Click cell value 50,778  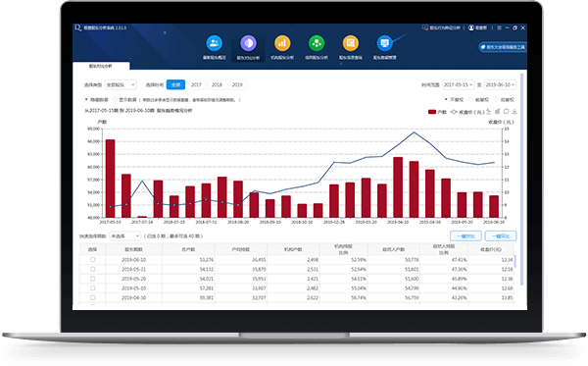(x=412, y=260)
